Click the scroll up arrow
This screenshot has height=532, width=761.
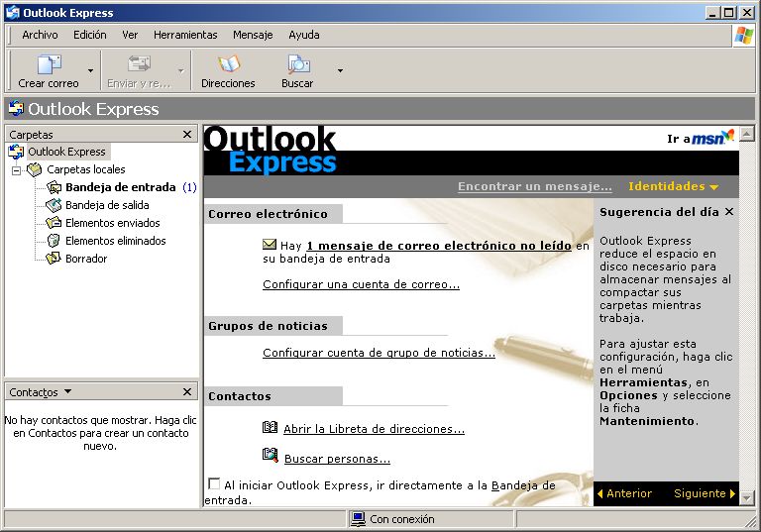[x=747, y=133]
